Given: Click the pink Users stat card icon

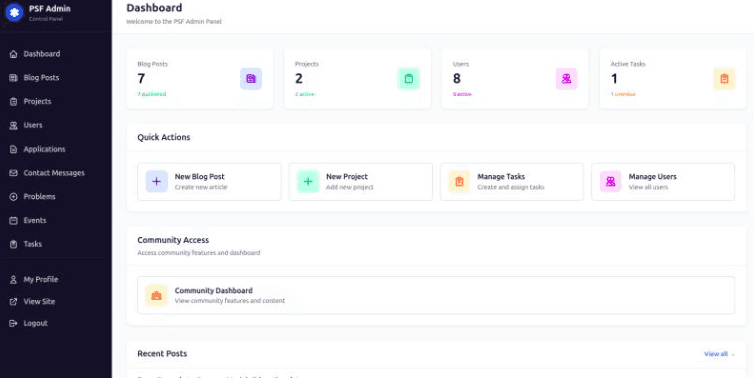Looking at the screenshot, I should [x=566, y=79].
